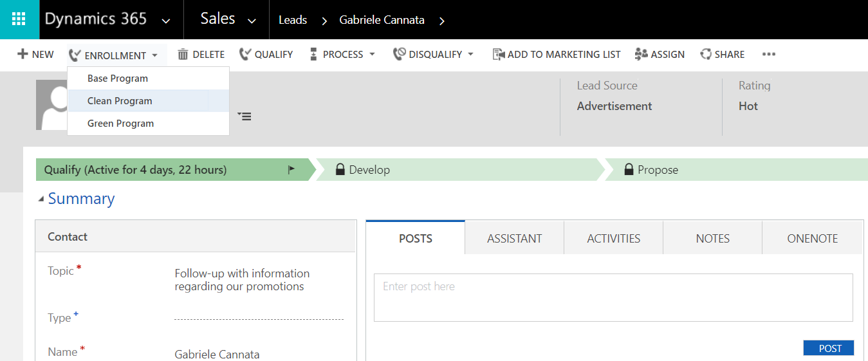Click the DELETE trash icon

[183, 55]
